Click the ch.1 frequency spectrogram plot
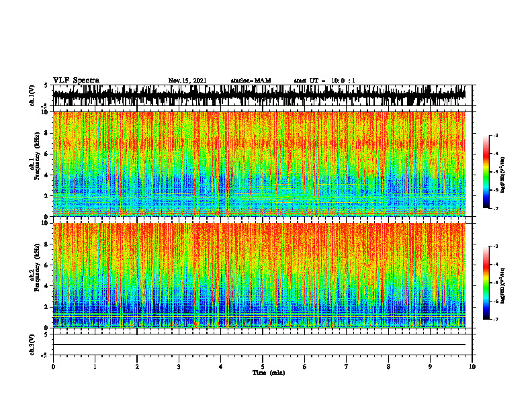 pyautogui.click(x=259, y=164)
